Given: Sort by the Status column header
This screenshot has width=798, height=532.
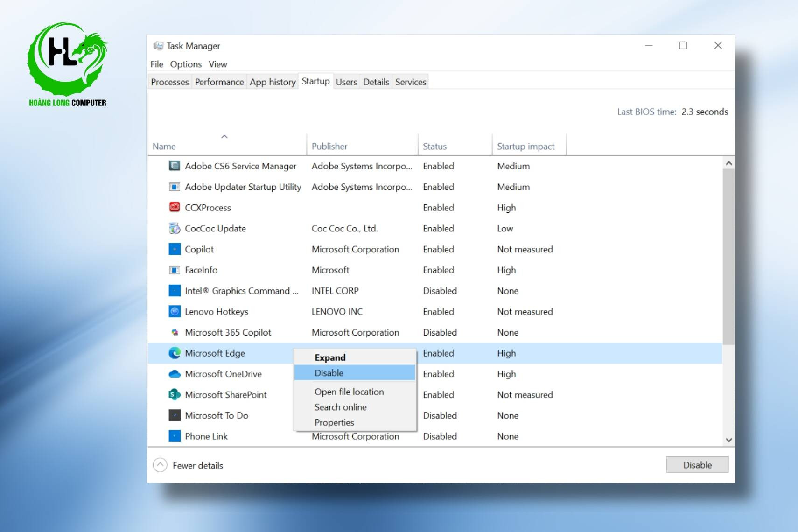Looking at the screenshot, I should click(455, 145).
